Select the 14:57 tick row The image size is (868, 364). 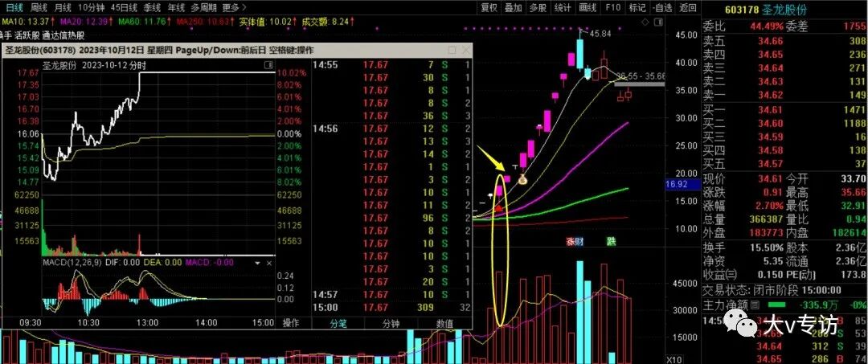click(x=391, y=295)
